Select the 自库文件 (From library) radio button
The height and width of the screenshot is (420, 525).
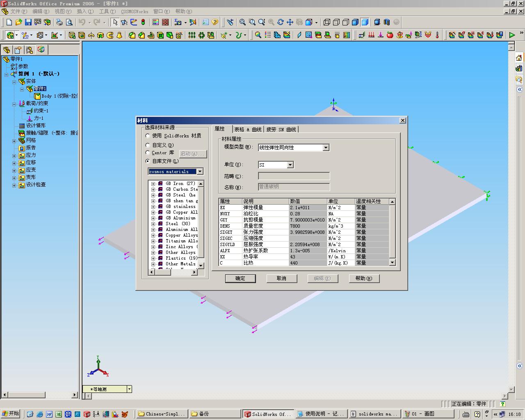148,161
